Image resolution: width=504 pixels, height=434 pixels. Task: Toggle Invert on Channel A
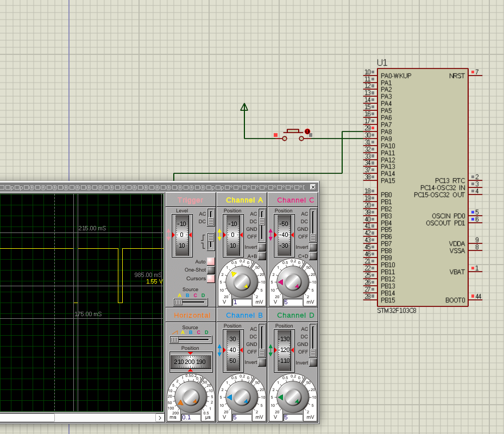(262, 247)
